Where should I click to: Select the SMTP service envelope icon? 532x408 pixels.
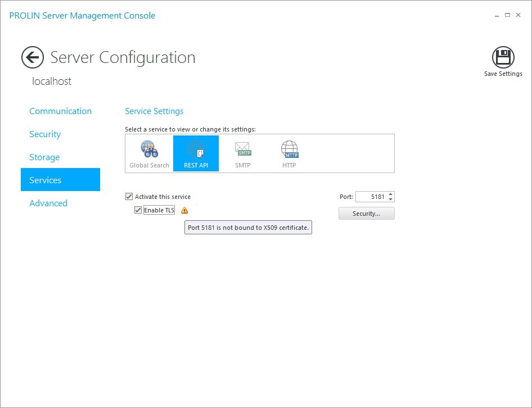(x=243, y=149)
